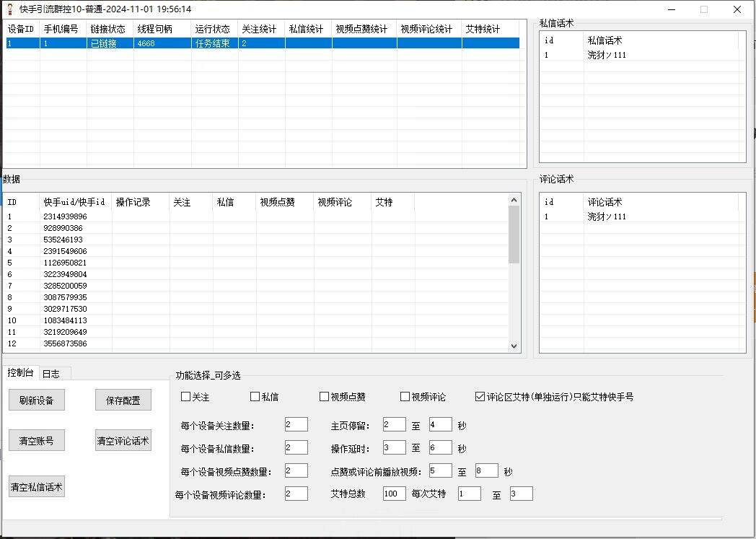Click the 每个设备关注数量 input field

[x=295, y=424]
